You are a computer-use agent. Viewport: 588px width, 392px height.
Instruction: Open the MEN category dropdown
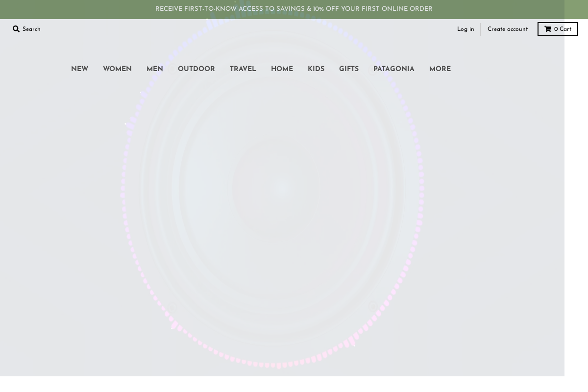[x=154, y=69]
